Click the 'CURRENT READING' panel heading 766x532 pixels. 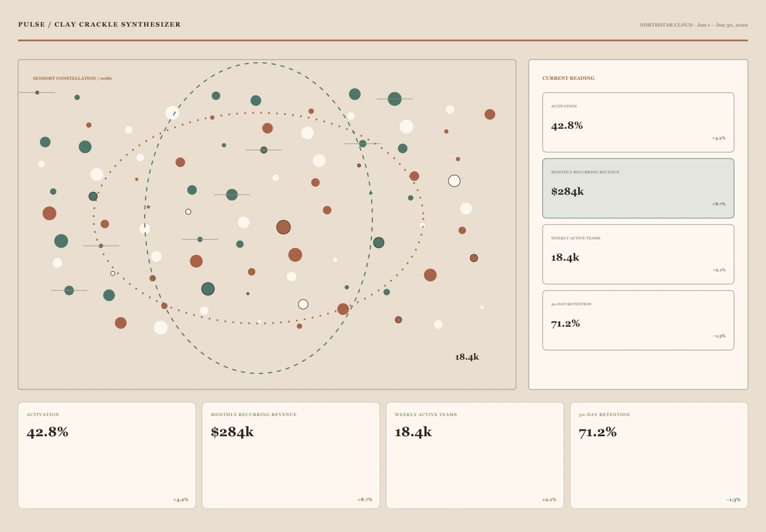569,78
